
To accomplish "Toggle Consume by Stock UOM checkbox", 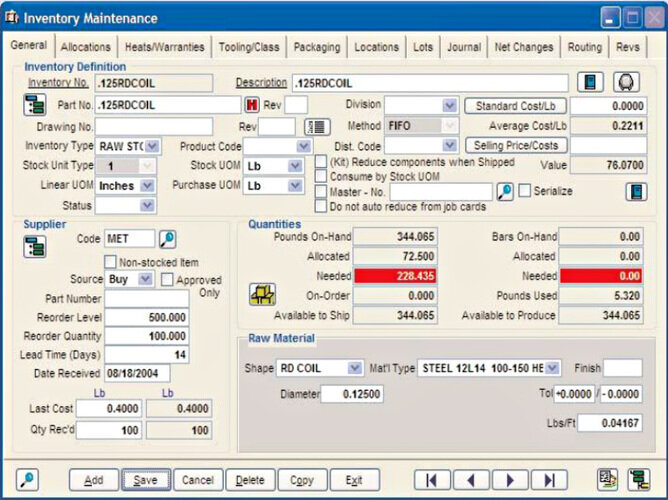I will coord(320,177).
